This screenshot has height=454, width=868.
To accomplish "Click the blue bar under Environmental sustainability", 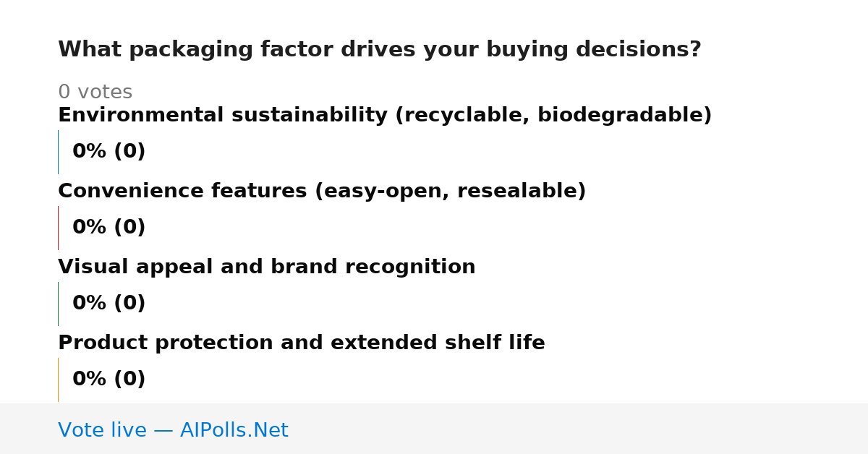I will pos(58,152).
